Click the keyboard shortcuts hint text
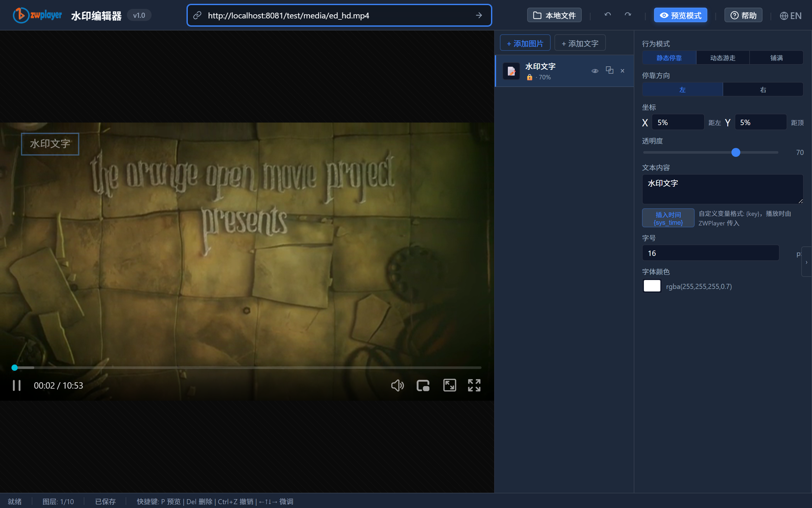 tap(215, 502)
